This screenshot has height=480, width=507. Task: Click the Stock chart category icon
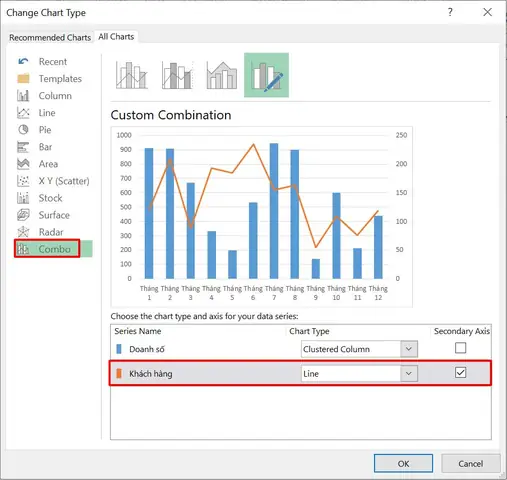pos(23,198)
